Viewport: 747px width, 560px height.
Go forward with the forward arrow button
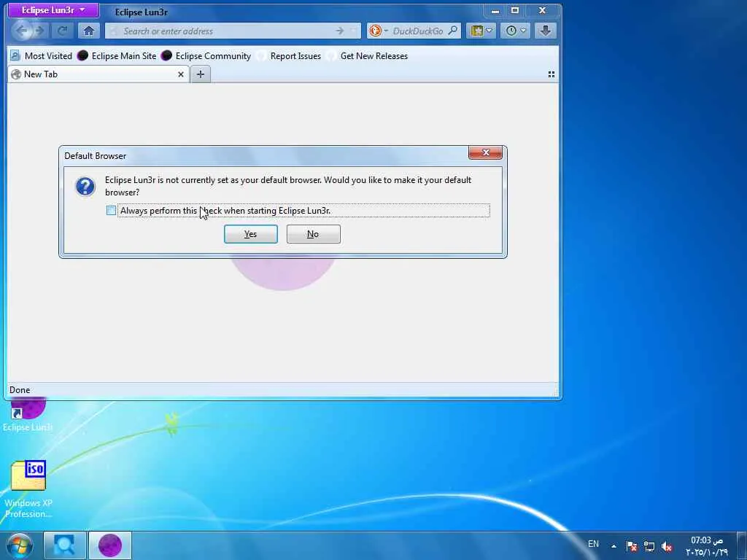pyautogui.click(x=41, y=31)
